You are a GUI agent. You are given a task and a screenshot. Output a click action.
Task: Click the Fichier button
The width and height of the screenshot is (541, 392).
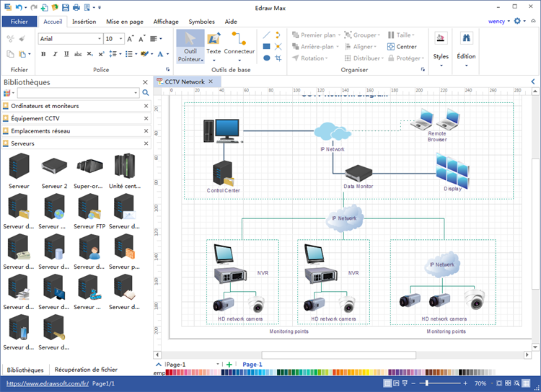pos(19,22)
